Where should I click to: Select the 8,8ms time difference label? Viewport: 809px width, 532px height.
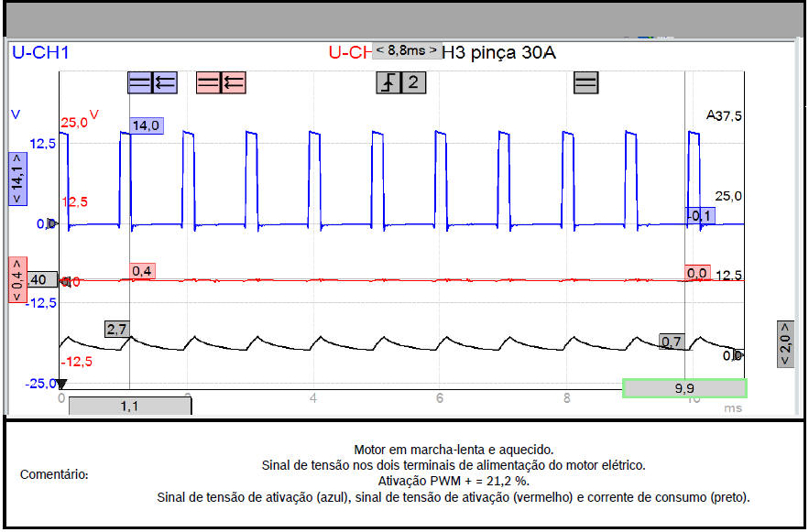[406, 51]
